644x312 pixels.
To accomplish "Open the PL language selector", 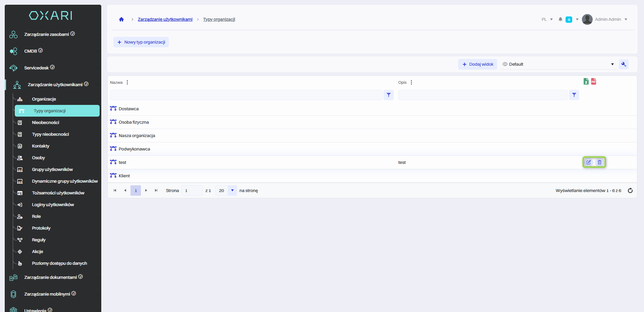I will pos(547,19).
